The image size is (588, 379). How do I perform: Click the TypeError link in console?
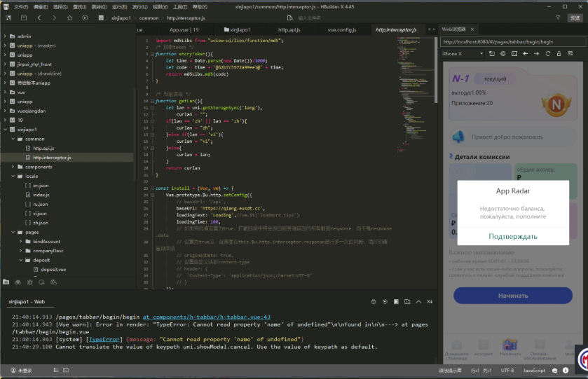coord(104,339)
